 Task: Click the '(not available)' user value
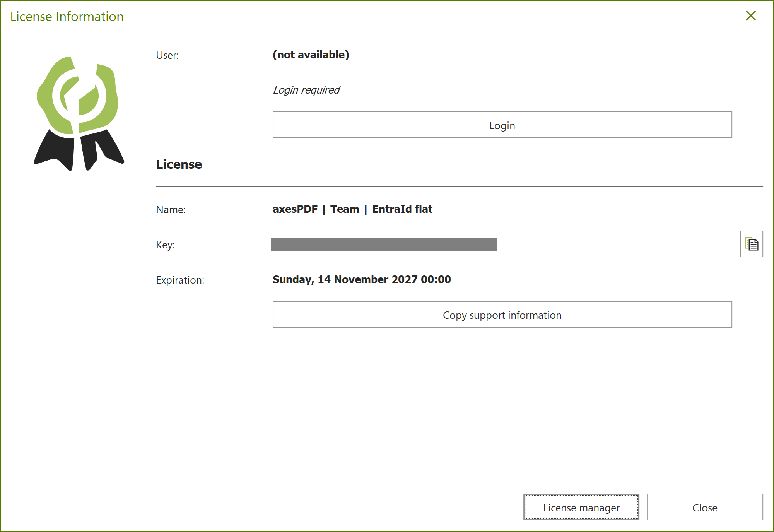point(311,55)
